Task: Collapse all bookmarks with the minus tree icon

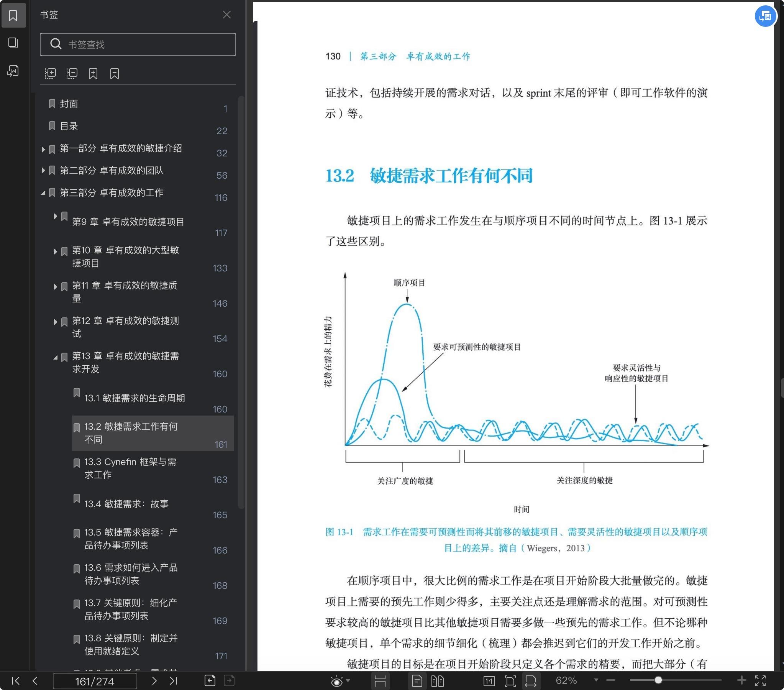Action: [72, 73]
